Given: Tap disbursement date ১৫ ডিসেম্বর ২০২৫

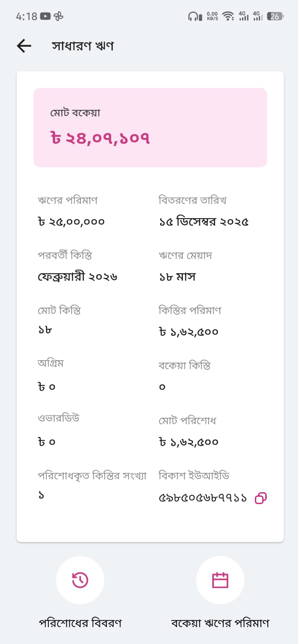Looking at the screenshot, I should point(203,222).
